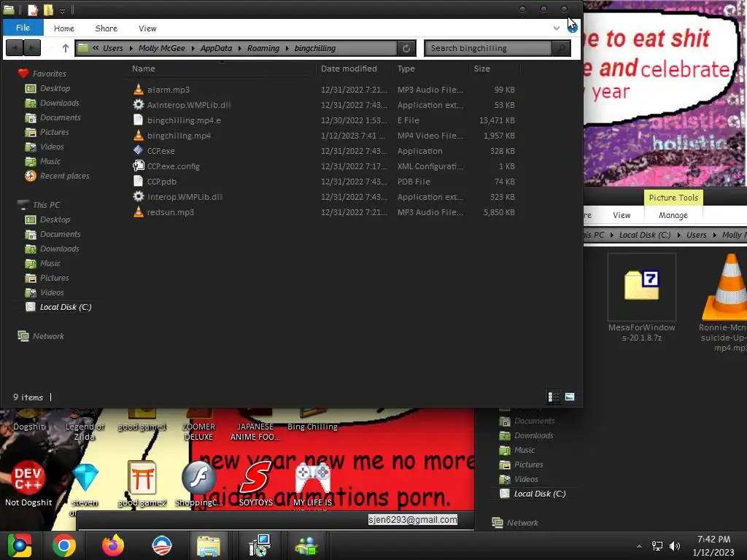Open the MY LIFE IS gamepad shortcut
The width and height of the screenshot is (747, 560).
(x=312, y=483)
